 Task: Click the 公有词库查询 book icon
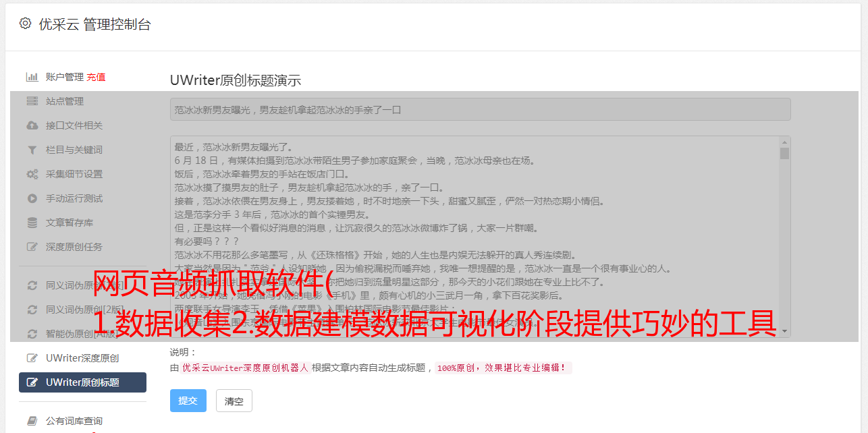32,421
